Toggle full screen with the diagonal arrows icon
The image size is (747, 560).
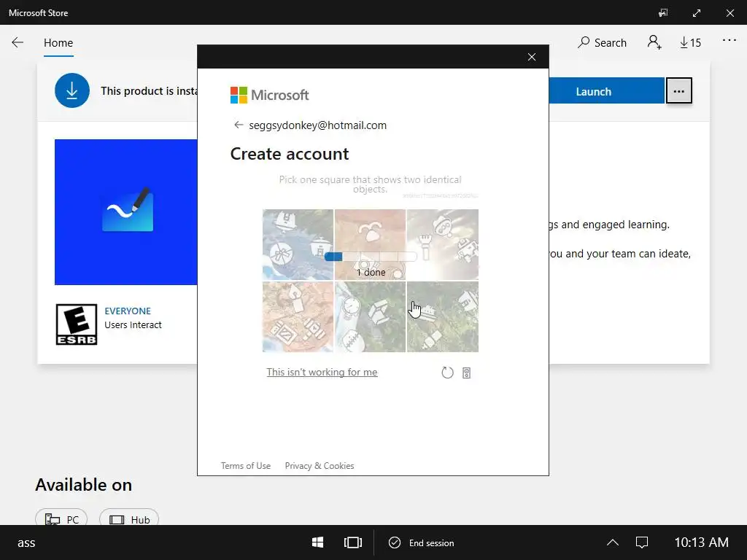pyautogui.click(x=697, y=13)
